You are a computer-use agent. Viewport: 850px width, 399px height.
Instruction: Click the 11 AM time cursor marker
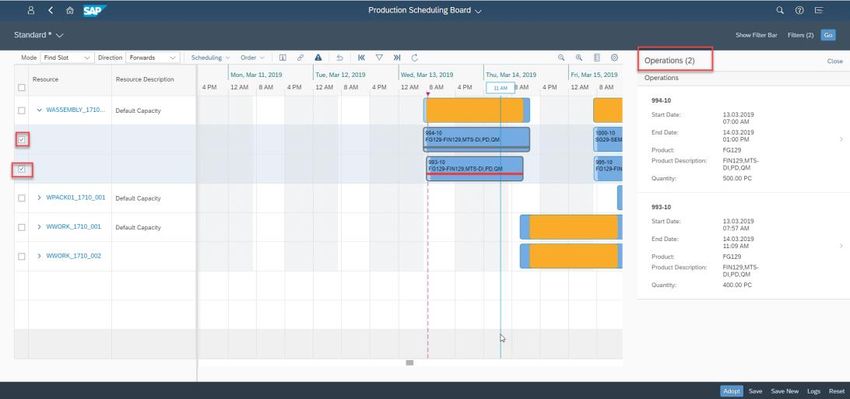coord(500,88)
